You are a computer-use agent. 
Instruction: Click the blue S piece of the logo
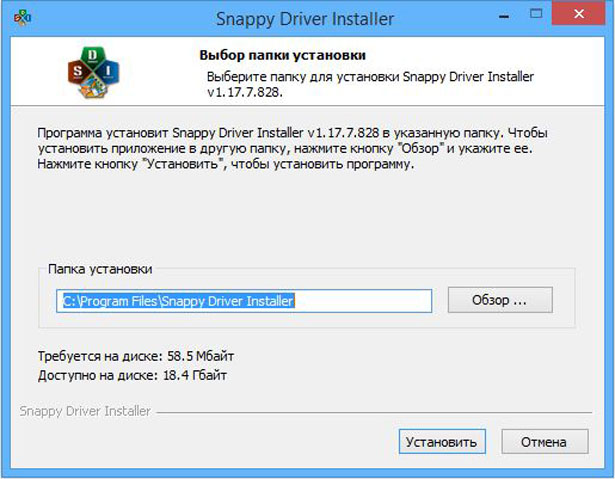75,73
